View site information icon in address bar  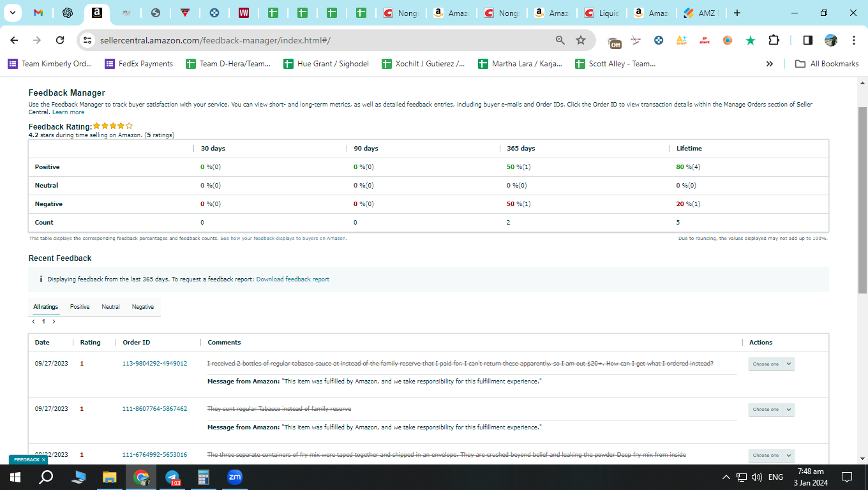[x=88, y=40]
